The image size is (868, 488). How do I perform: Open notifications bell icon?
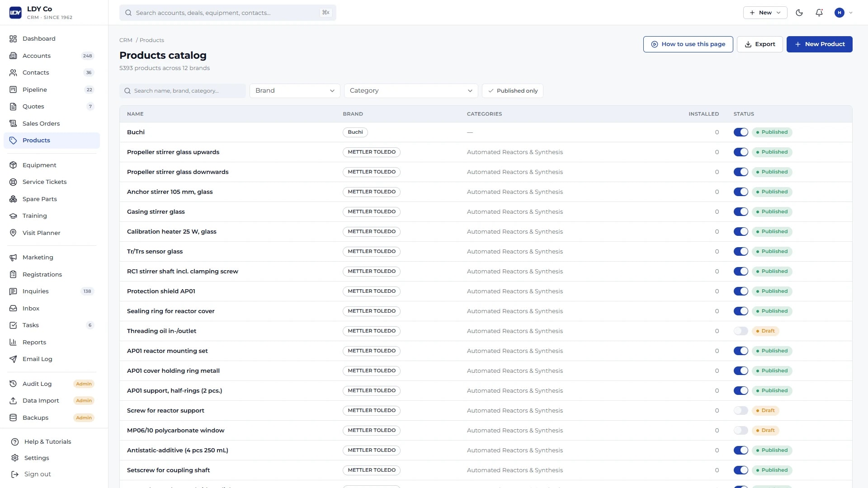point(819,13)
